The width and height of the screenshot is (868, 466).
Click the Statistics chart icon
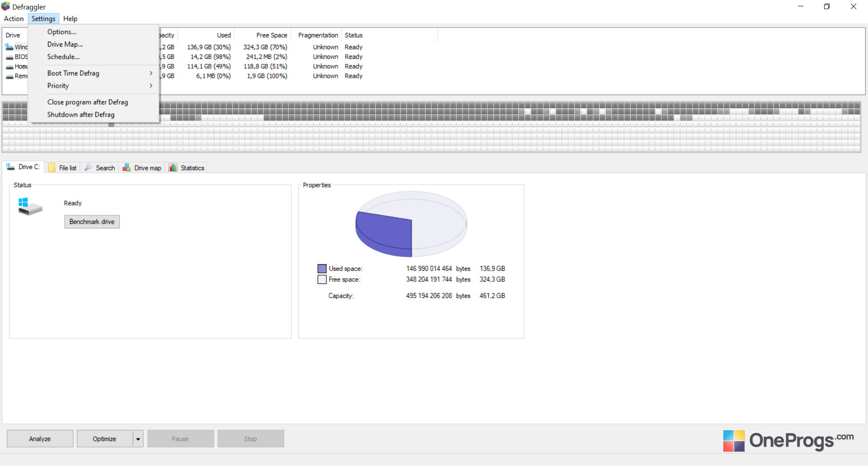[x=173, y=168]
